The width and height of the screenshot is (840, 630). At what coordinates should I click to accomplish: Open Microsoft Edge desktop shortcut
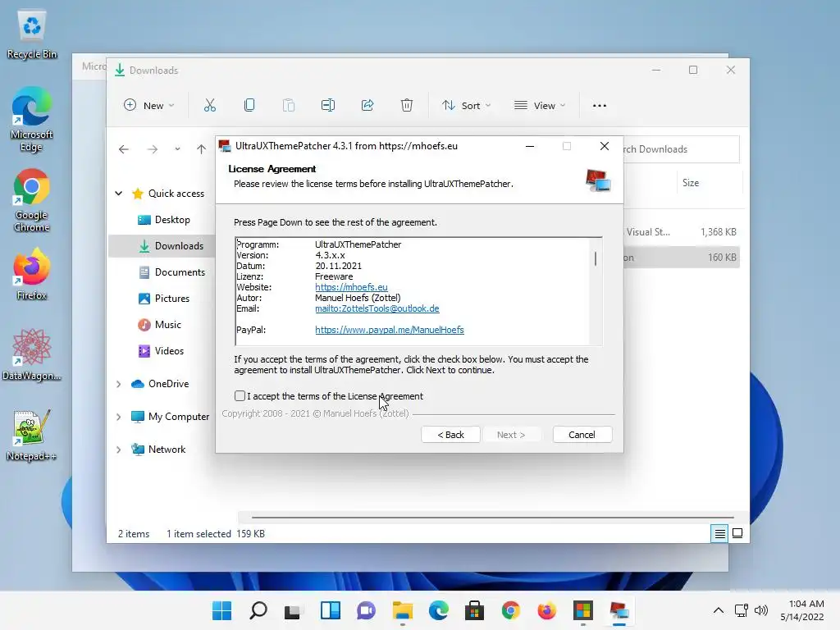click(x=32, y=120)
